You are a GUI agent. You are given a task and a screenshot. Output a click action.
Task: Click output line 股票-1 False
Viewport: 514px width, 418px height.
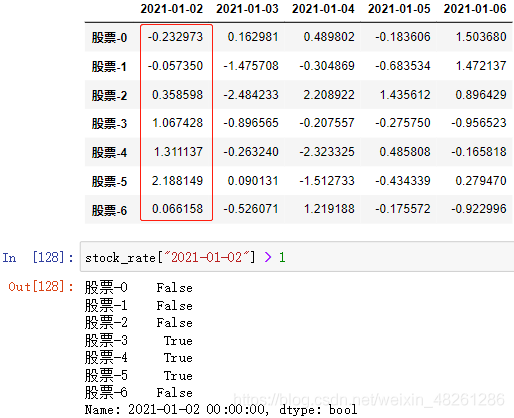pyautogui.click(x=139, y=305)
